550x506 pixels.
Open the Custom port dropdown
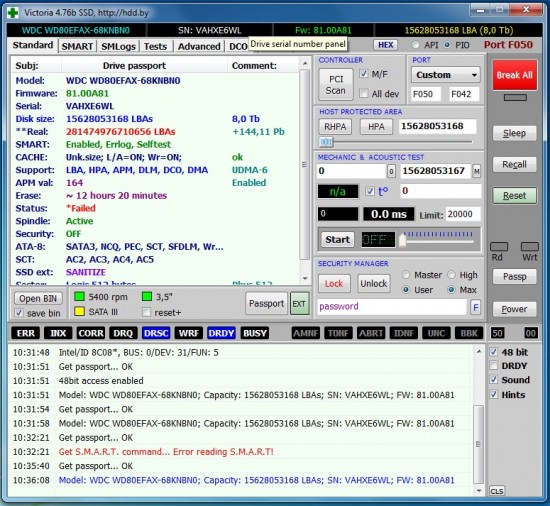click(x=445, y=75)
